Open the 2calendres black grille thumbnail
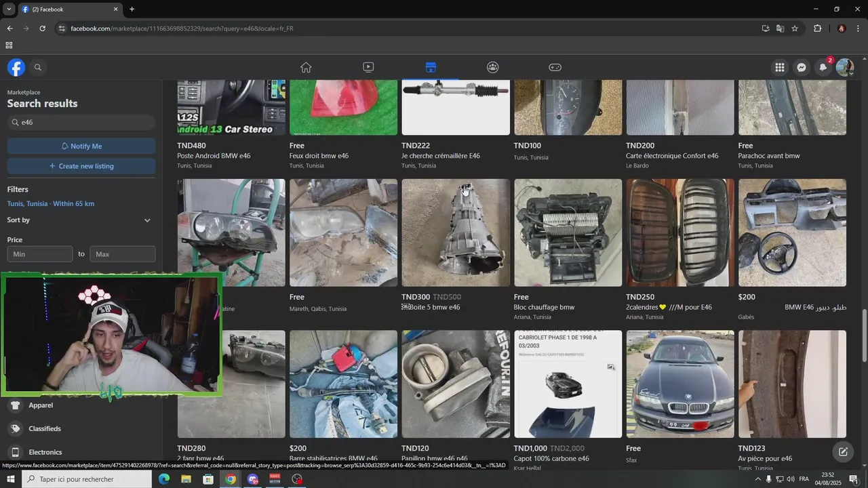 pos(680,232)
